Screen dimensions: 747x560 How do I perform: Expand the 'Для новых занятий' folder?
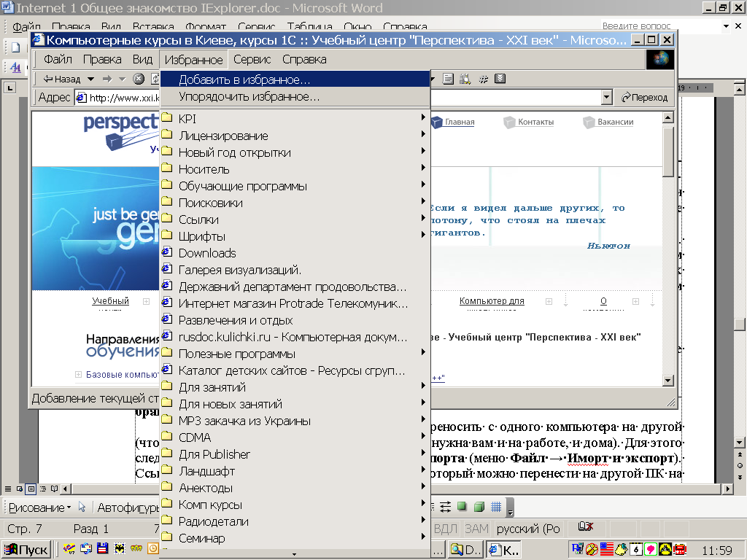295,404
